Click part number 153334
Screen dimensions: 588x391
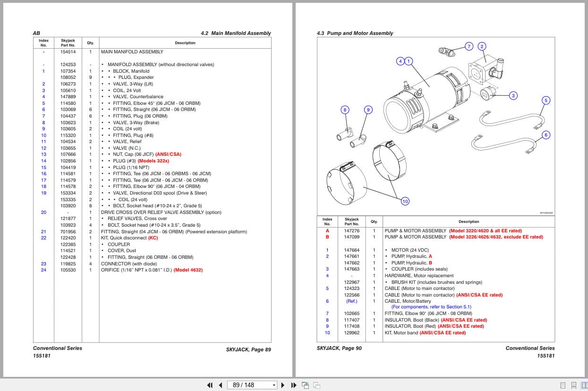point(68,193)
